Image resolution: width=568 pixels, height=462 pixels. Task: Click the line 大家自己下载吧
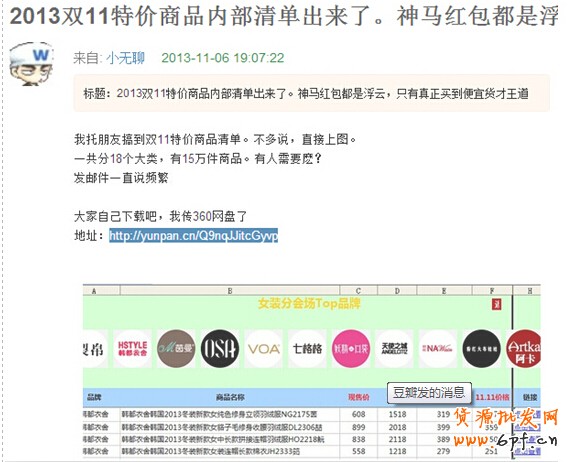click(x=160, y=216)
